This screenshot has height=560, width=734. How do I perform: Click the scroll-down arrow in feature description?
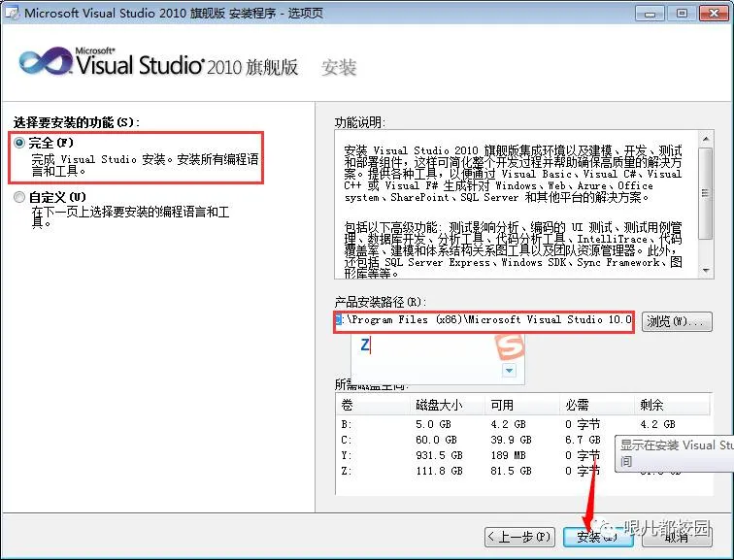706,271
